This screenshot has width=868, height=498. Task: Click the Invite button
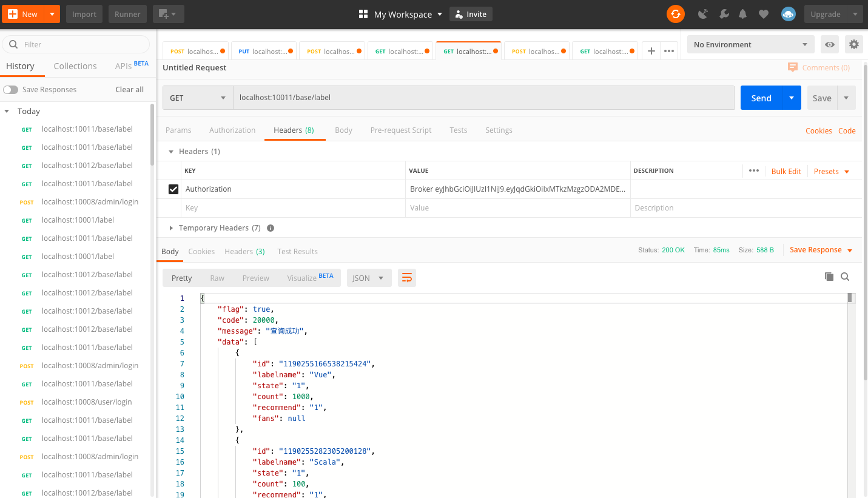[471, 14]
